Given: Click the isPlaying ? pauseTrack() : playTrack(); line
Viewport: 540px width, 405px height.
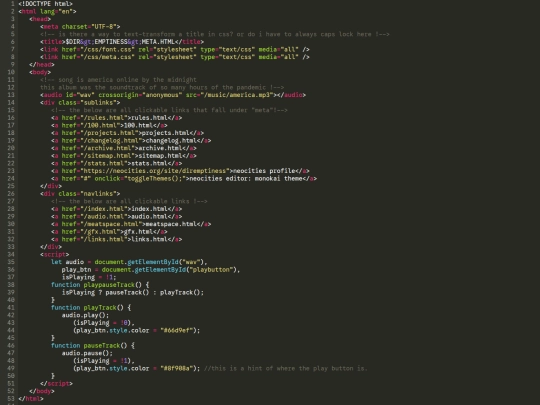Looking at the screenshot, I should click(133, 292).
